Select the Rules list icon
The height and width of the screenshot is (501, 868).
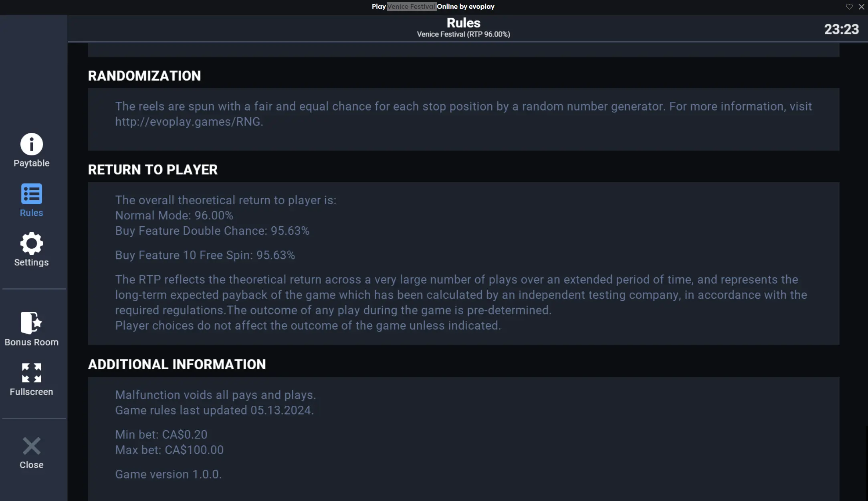pyautogui.click(x=32, y=194)
